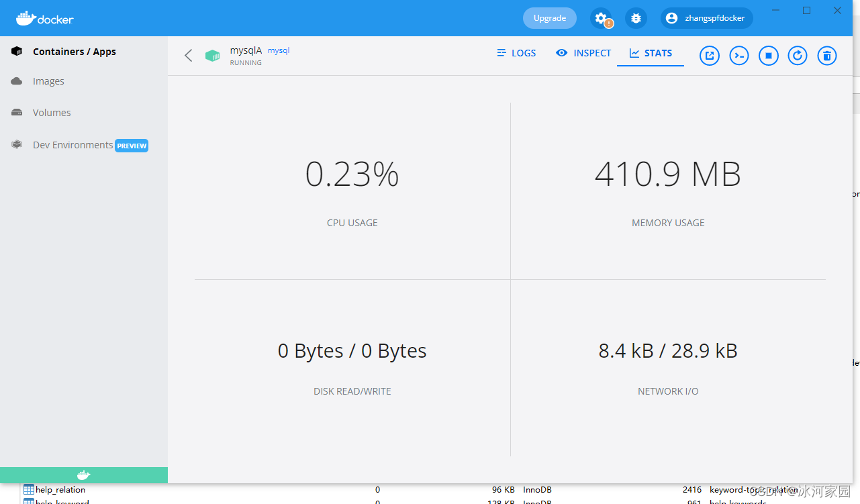
Task: Open the container CLI terminal
Action: [739, 55]
